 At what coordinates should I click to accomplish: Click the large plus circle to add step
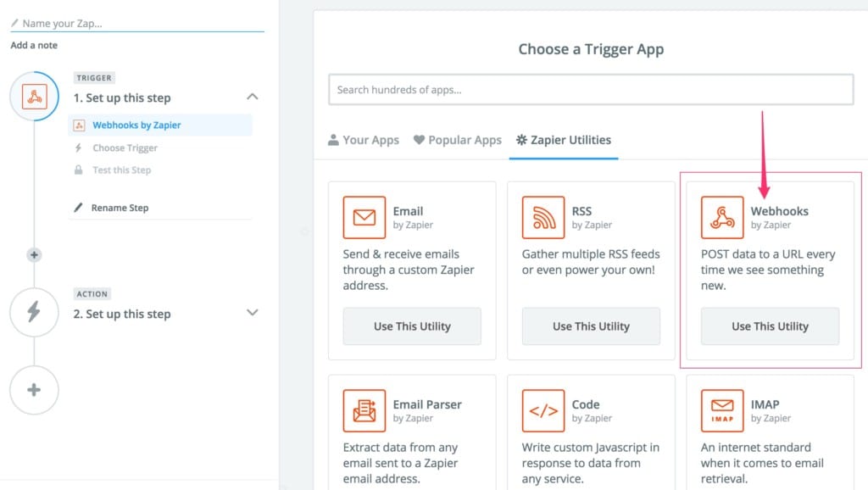pos(34,390)
